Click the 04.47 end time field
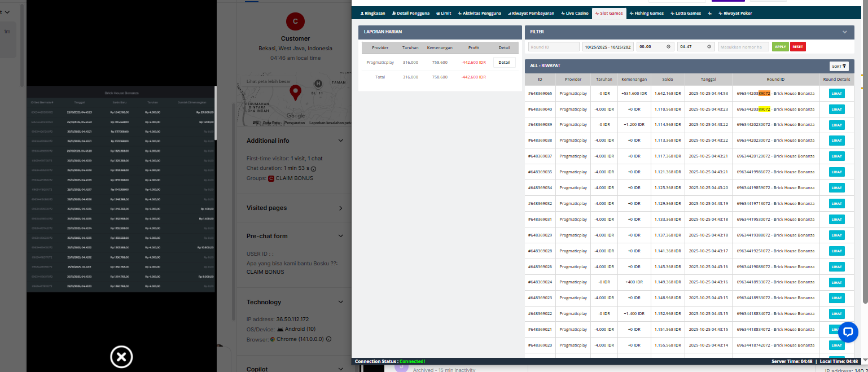Screen dimensions: 868x372 click(696, 47)
